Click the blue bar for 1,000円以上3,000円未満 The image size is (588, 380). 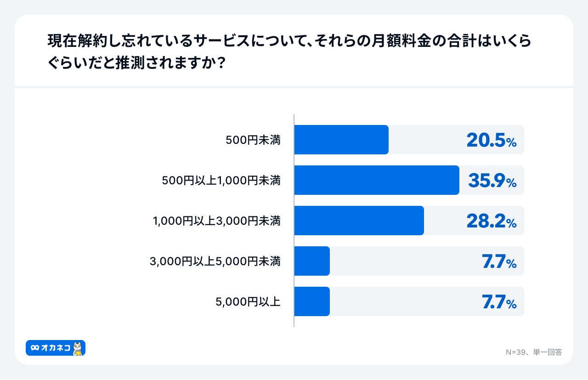pos(359,221)
